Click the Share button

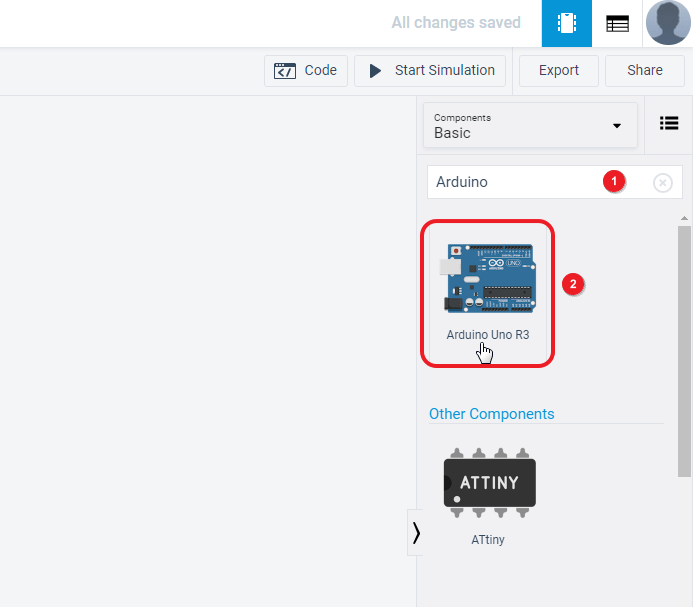644,71
